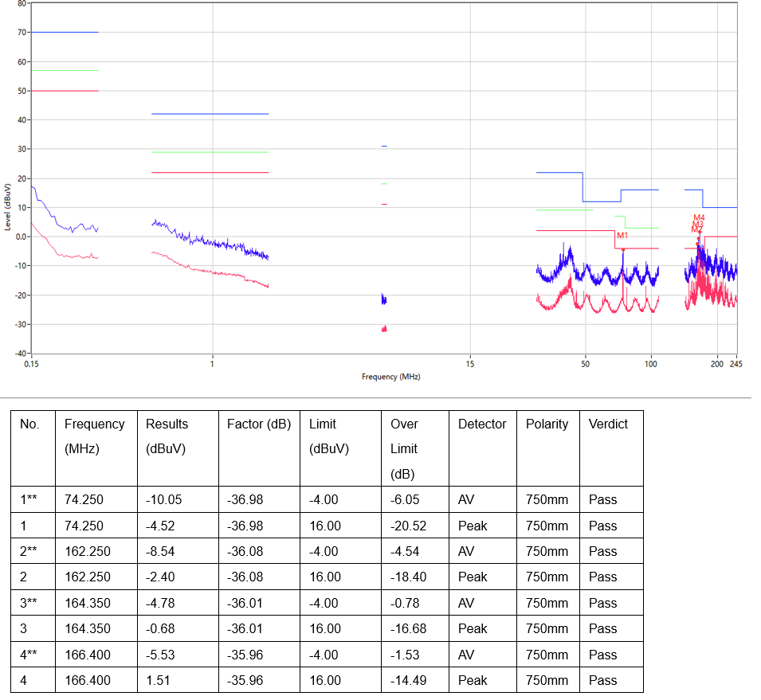The image size is (761, 700).
Task: Select the M4 marker label on the chart
Action: point(699,218)
